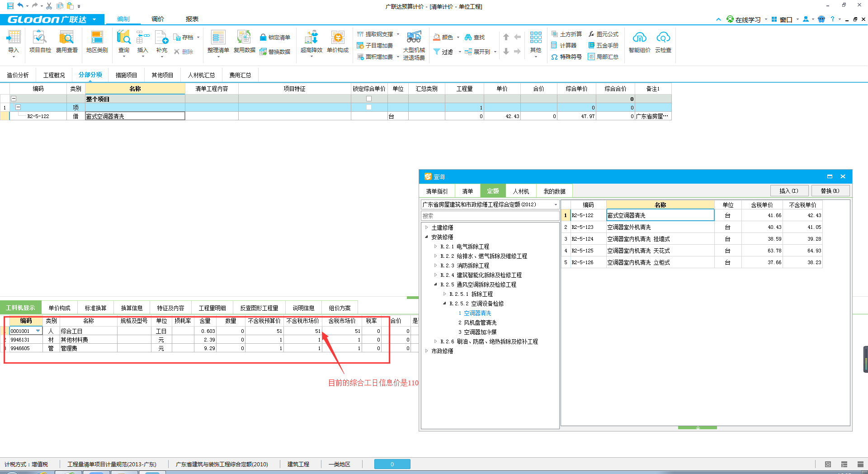Switch to 人材机 tab in query dialog
Viewport: 868px width, 474px height.
click(x=521, y=191)
